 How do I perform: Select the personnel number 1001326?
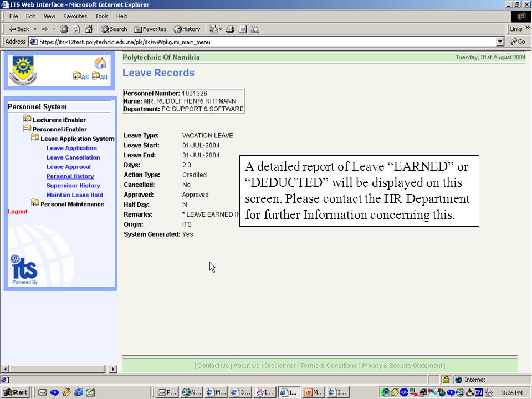click(195, 93)
